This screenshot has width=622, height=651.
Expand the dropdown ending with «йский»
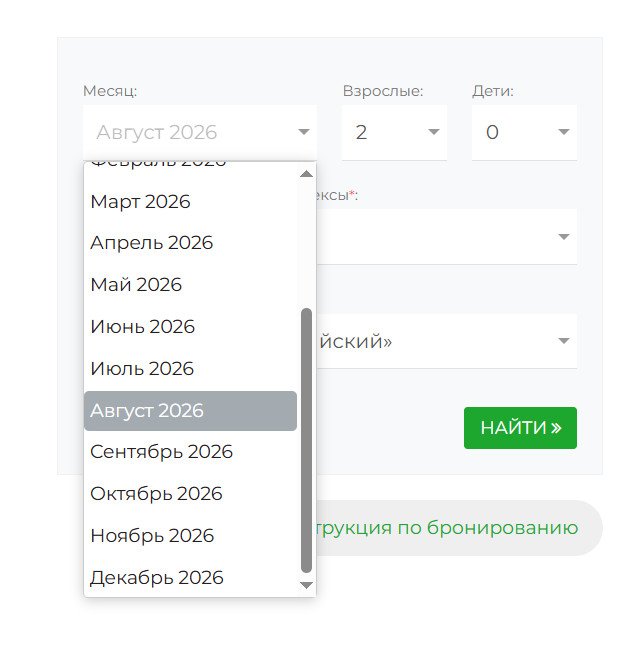(x=564, y=341)
